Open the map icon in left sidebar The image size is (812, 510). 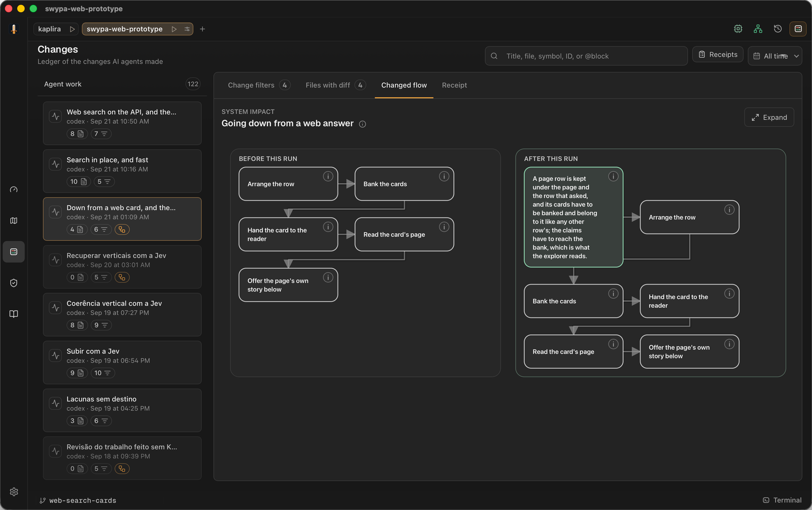[14, 220]
